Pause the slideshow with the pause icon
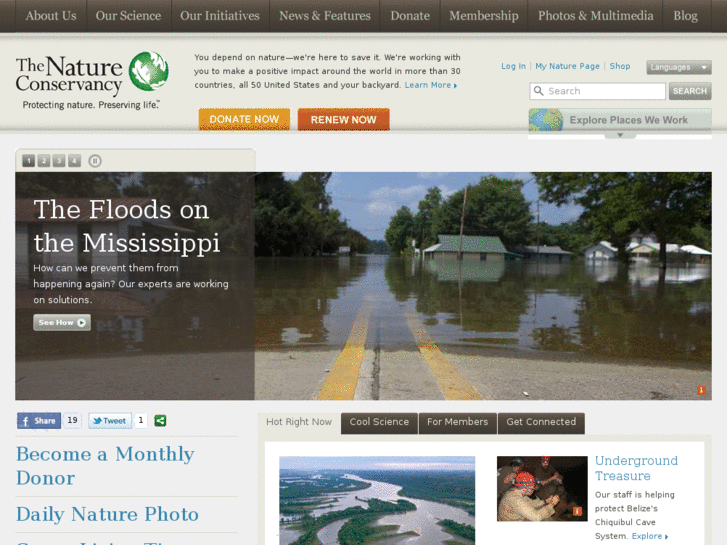The image size is (727, 545). point(95,161)
